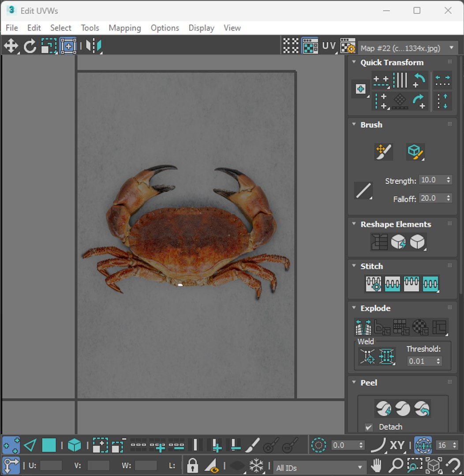This screenshot has height=476, width=464.
Task: Collapse the Reshape Elements rollout
Action: coord(354,224)
